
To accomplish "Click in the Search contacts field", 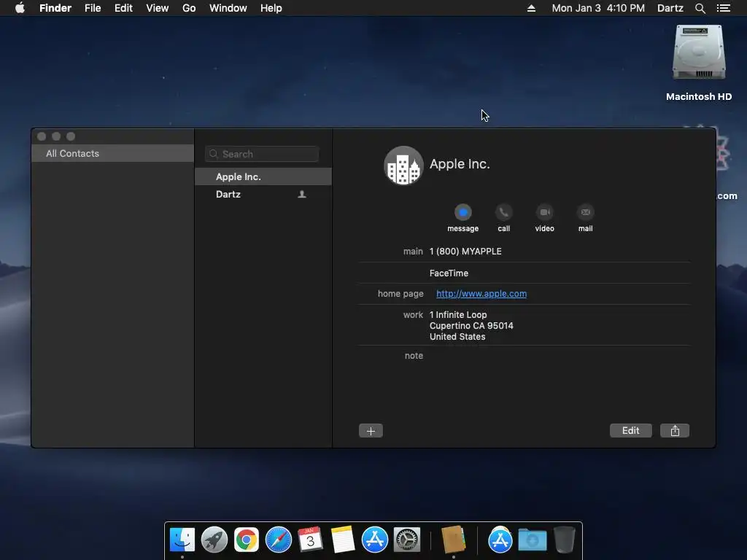I will tap(262, 154).
